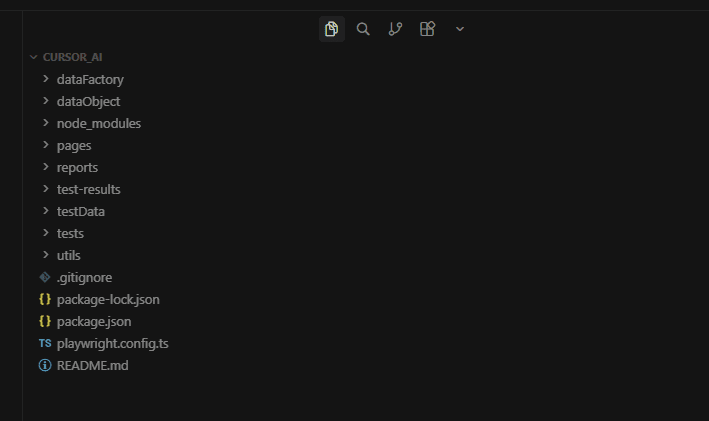Viewport: 709px width, 421px height.
Task: Open the package-lock.json file
Action: [x=108, y=299]
